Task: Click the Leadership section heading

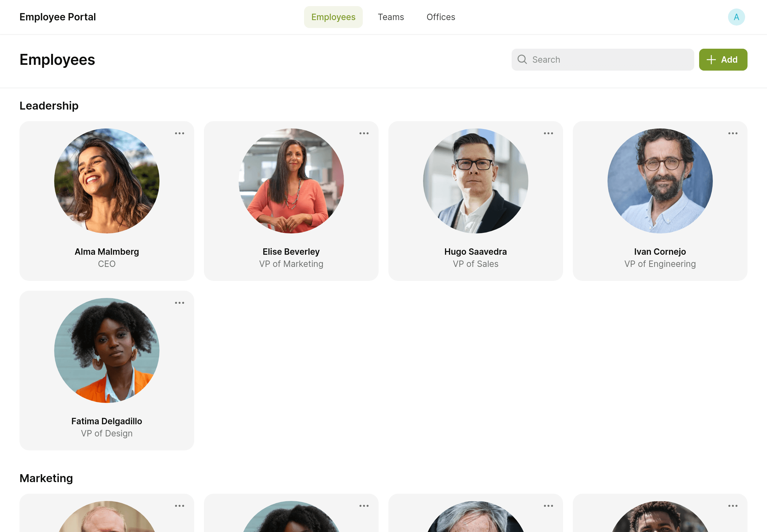Action: pos(49,106)
